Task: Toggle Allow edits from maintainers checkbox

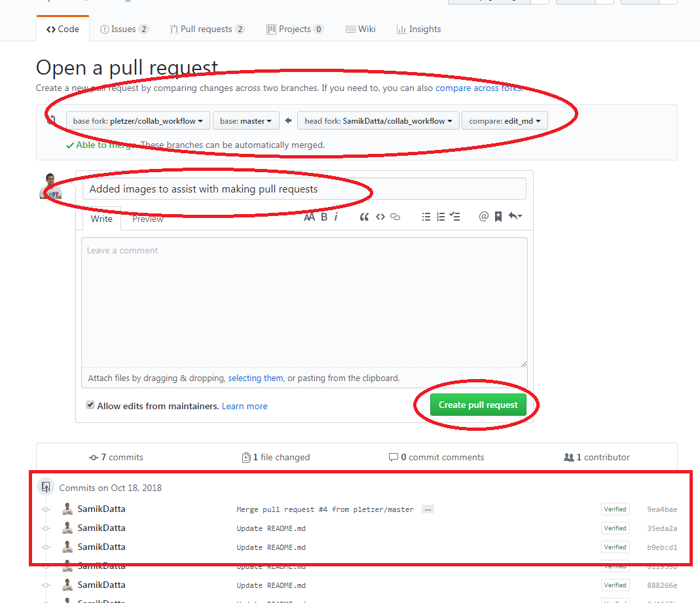Action: 90,405
